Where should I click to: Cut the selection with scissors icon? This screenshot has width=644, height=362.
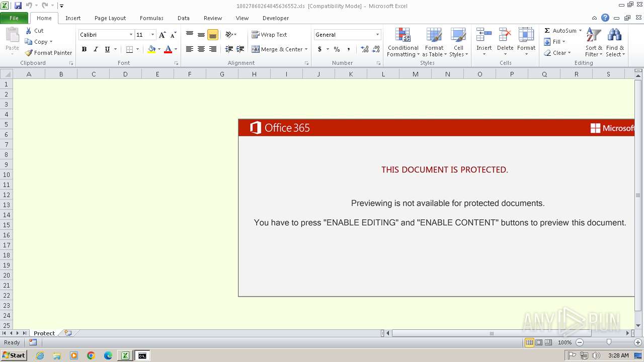pyautogui.click(x=29, y=31)
